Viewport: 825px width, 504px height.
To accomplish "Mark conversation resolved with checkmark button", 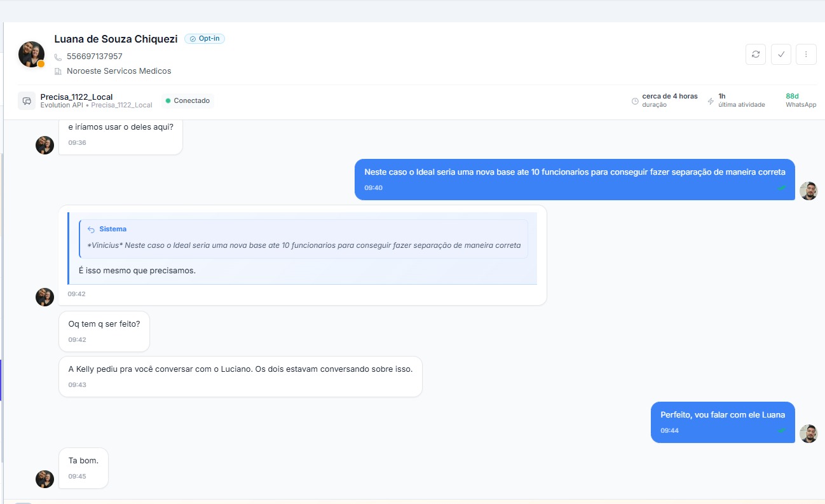I will click(781, 55).
